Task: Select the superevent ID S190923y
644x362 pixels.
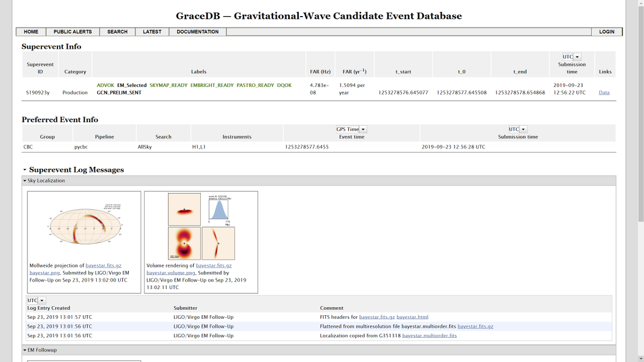Action: point(38,92)
